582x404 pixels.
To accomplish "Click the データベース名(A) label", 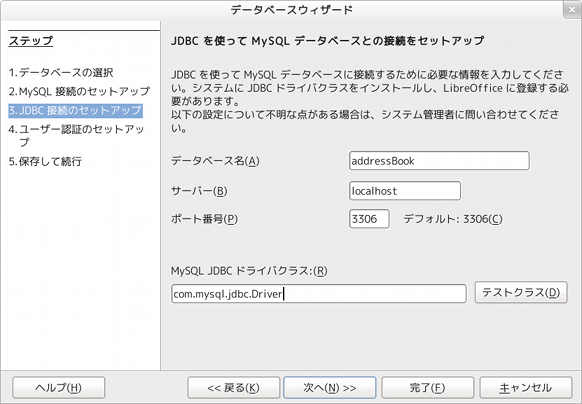I will (215, 161).
